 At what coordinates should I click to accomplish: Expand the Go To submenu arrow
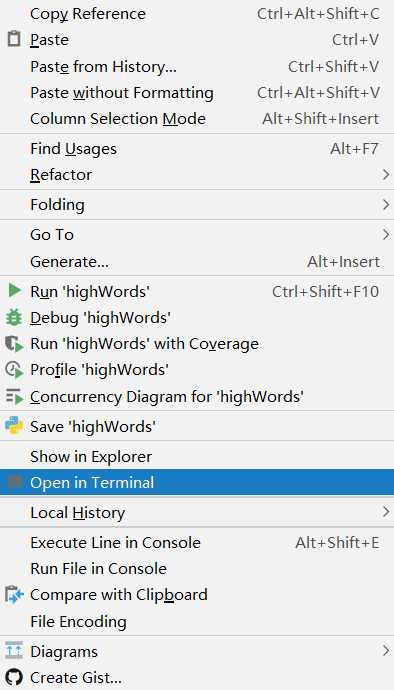coord(386,235)
